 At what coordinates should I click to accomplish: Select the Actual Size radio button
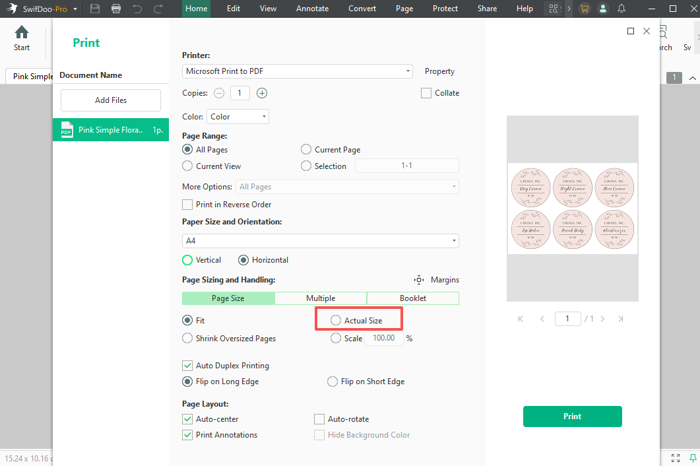pos(336,321)
